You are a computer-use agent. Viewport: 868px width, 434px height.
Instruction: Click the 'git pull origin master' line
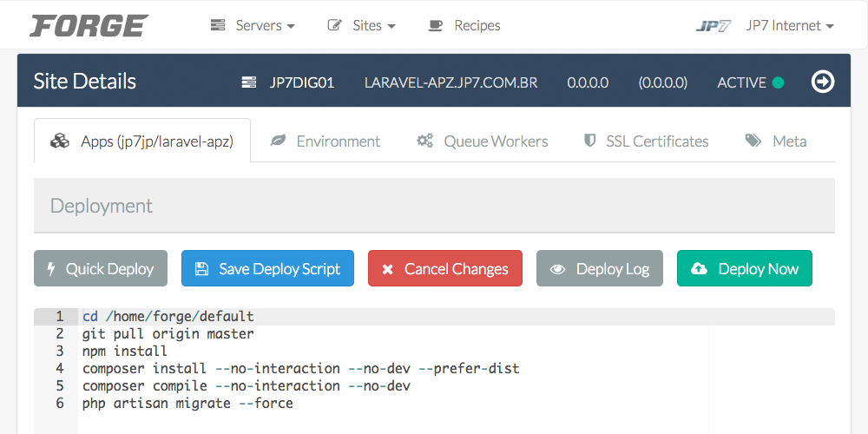[168, 334]
